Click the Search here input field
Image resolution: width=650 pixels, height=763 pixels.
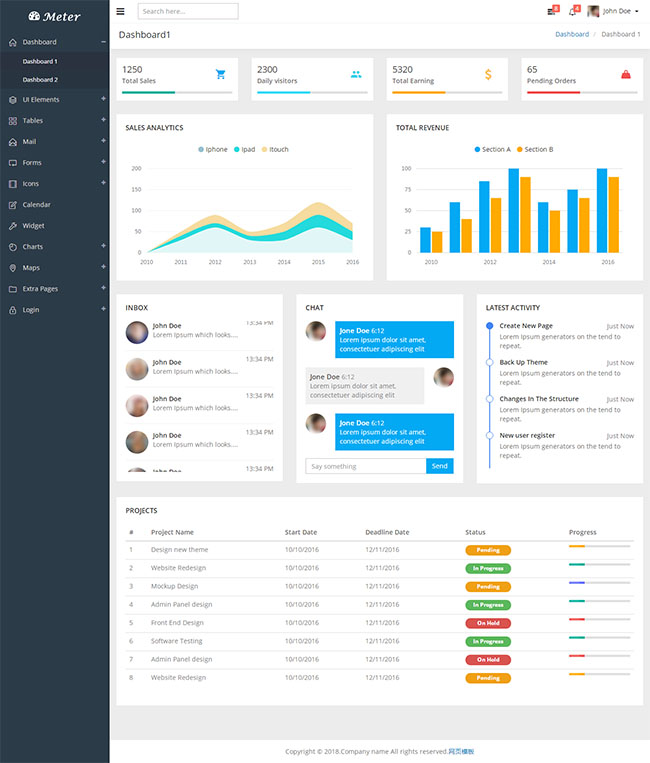[188, 12]
